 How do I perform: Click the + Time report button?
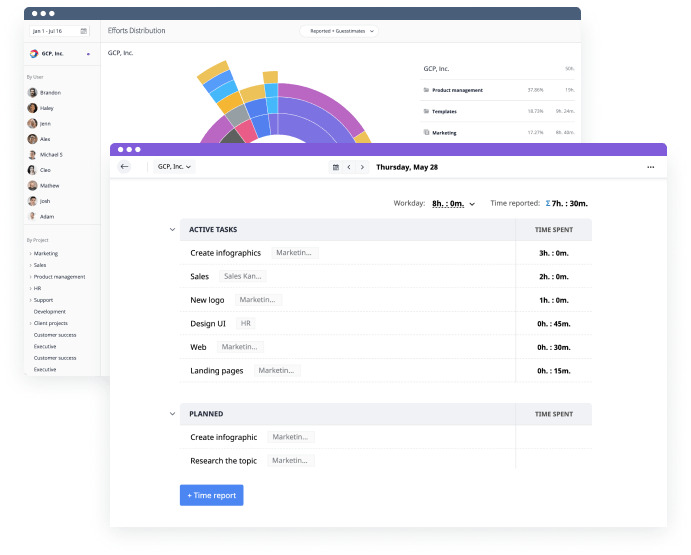[x=211, y=495]
